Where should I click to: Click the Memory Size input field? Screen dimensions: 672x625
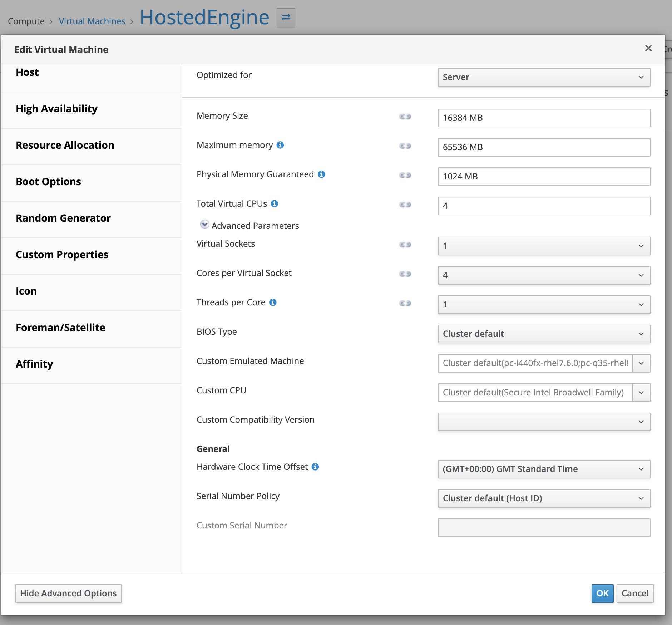pyautogui.click(x=543, y=118)
